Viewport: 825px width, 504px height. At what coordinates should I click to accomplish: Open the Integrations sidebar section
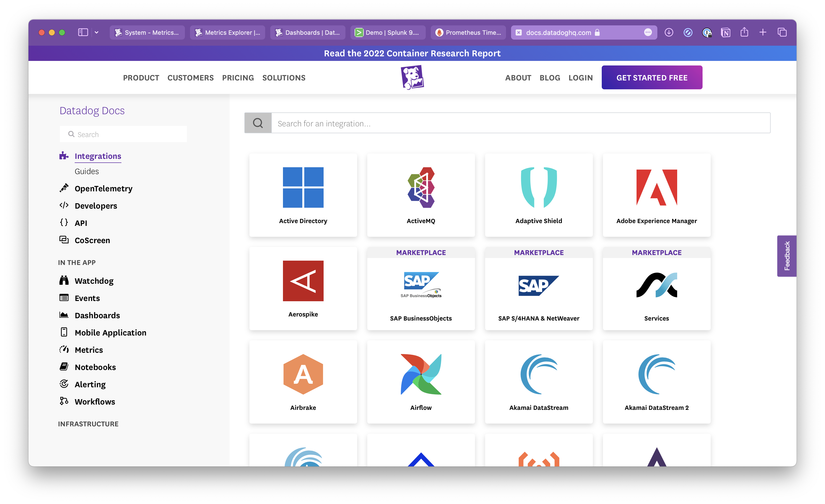[98, 156]
